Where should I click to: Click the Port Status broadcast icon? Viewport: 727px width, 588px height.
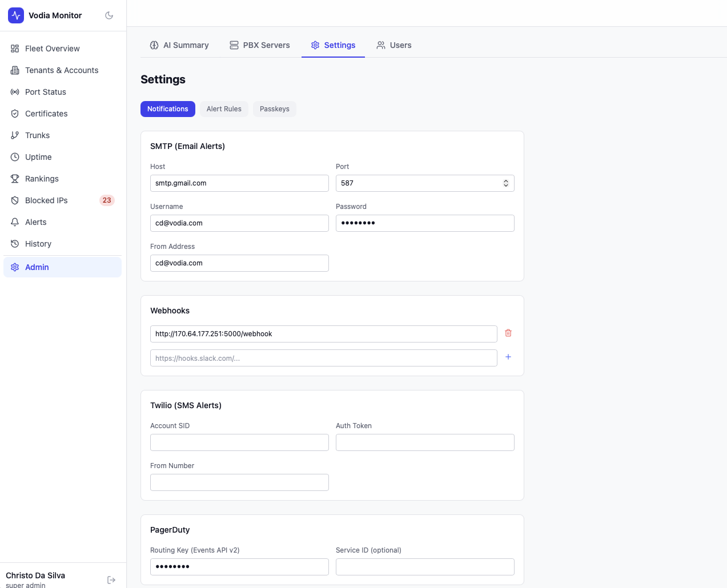tap(15, 92)
